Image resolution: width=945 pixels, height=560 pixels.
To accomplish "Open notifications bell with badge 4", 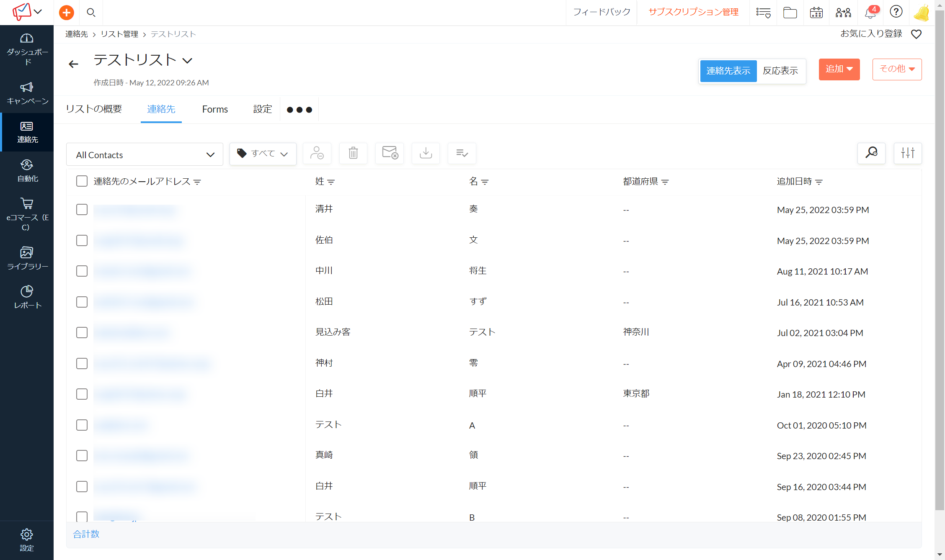I will click(870, 13).
